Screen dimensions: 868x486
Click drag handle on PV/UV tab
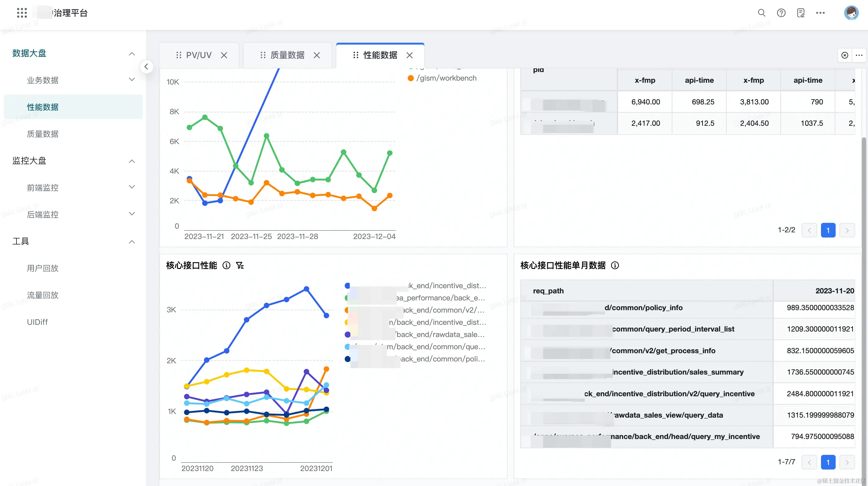pos(179,55)
